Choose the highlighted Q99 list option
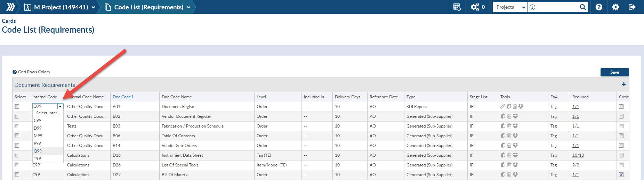This screenshot has width=644, height=180. (48, 151)
